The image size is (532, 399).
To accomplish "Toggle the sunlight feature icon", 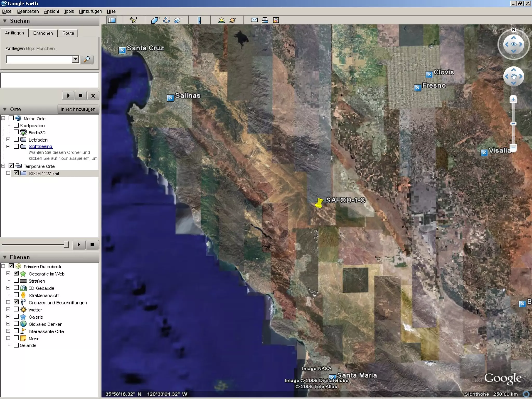I will (x=221, y=20).
